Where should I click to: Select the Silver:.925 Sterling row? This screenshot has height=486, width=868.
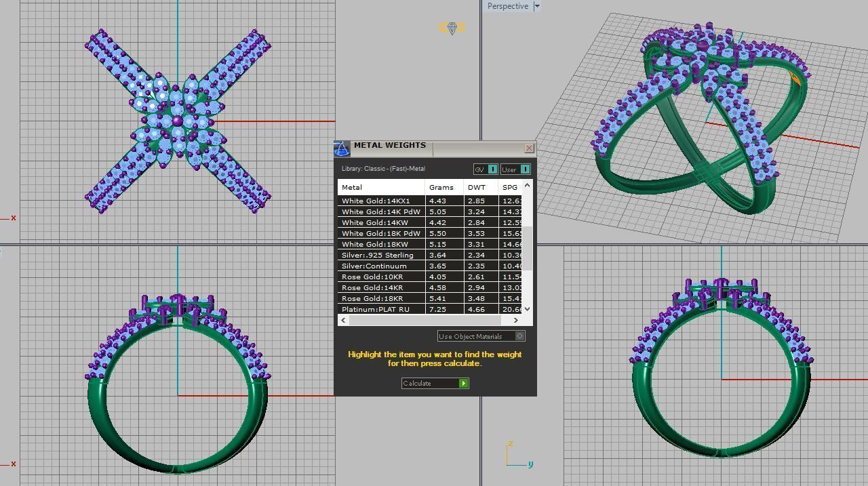click(430, 255)
